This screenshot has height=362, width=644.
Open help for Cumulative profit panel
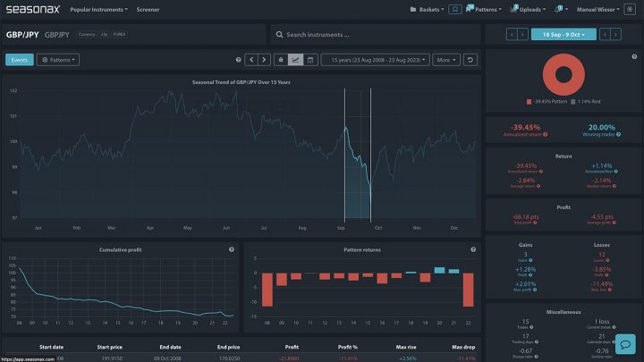(x=232, y=249)
